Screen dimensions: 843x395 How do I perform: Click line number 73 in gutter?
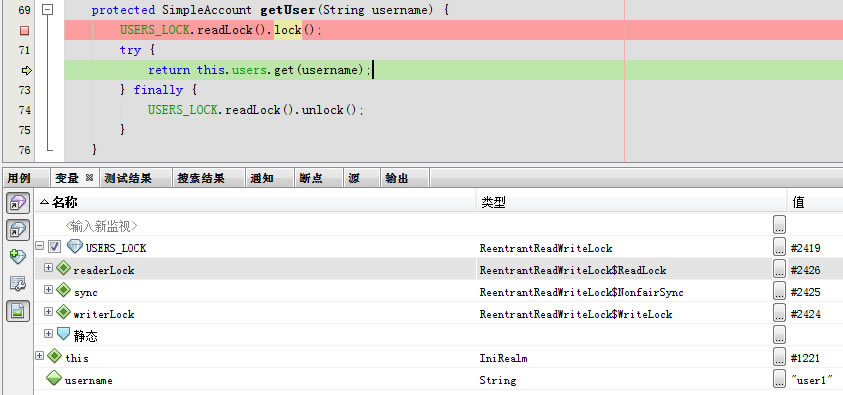[25, 90]
